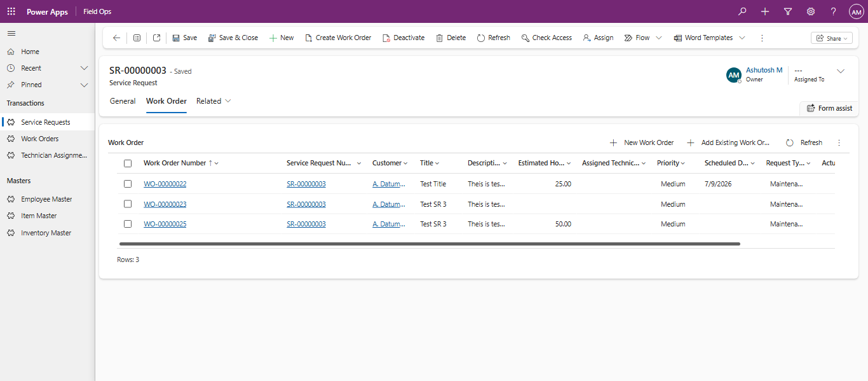868x381 pixels.
Task: Open the help question mark icon
Action: 834,11
